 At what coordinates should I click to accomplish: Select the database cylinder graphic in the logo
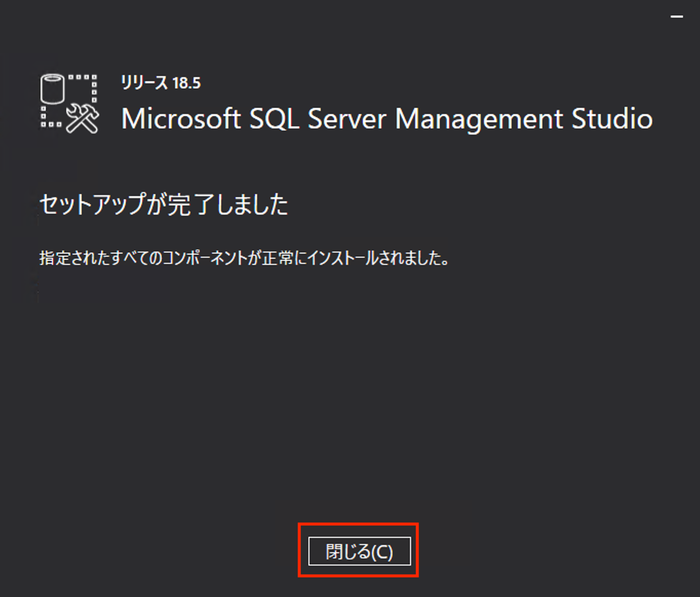pos(51,87)
